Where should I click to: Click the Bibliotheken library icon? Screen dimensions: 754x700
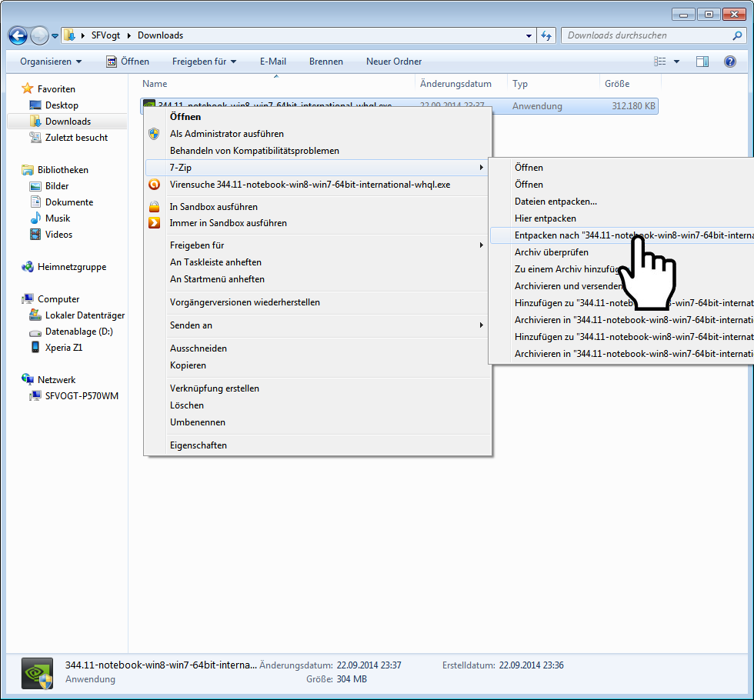(x=28, y=170)
